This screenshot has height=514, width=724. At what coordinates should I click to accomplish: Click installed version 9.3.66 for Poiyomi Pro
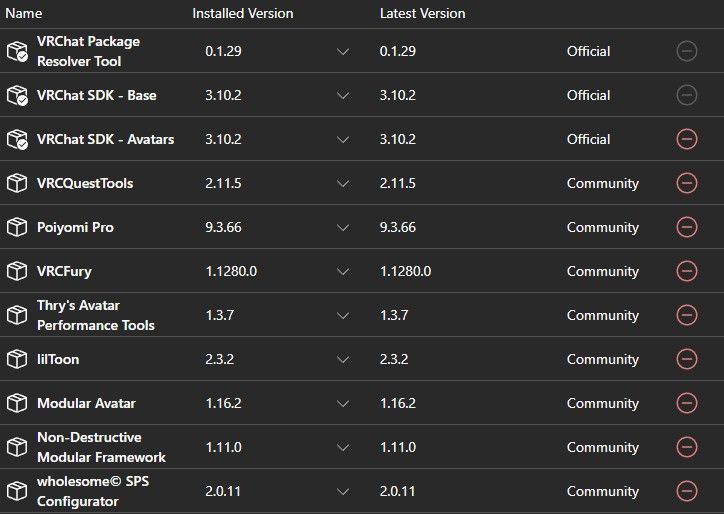click(223, 227)
